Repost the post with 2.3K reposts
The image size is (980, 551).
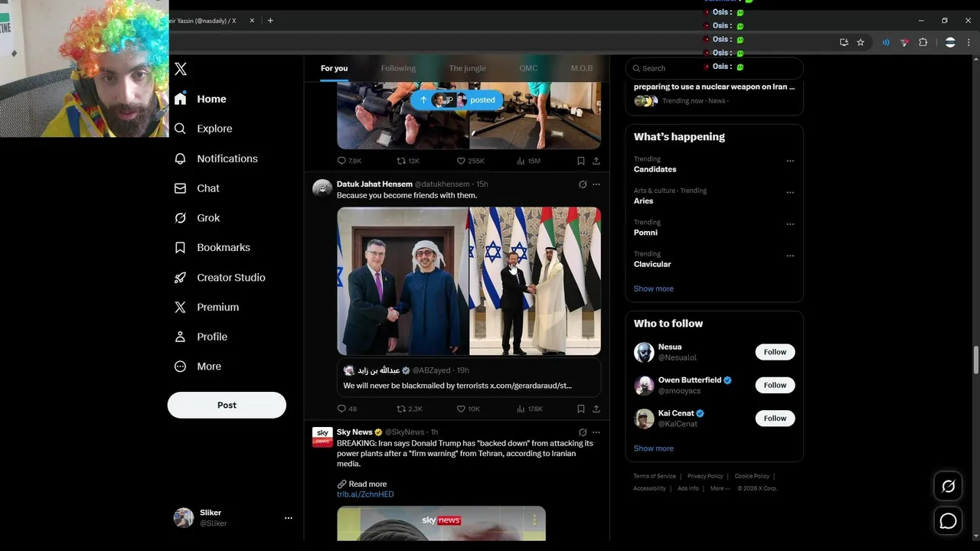tap(409, 409)
